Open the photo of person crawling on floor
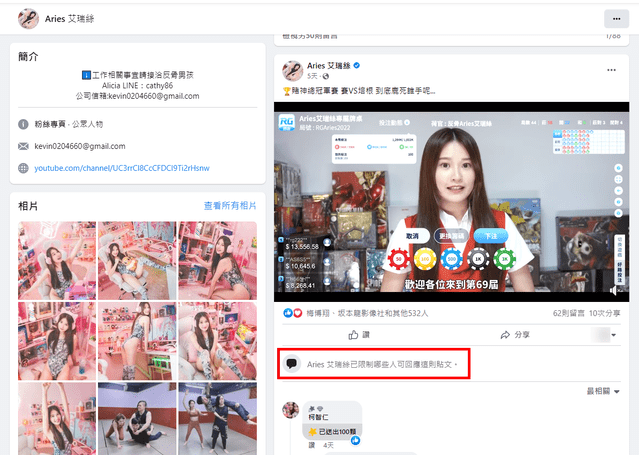 [137, 419]
